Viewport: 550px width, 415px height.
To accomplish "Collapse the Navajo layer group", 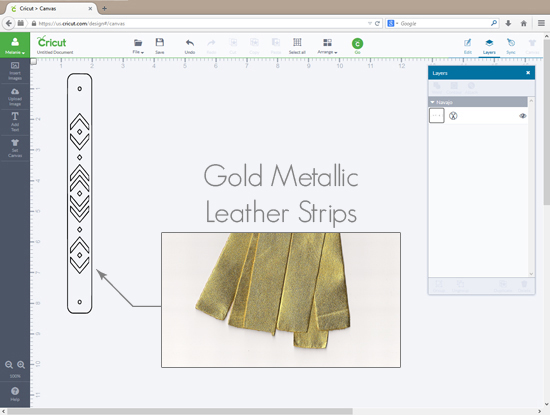I will pos(432,102).
